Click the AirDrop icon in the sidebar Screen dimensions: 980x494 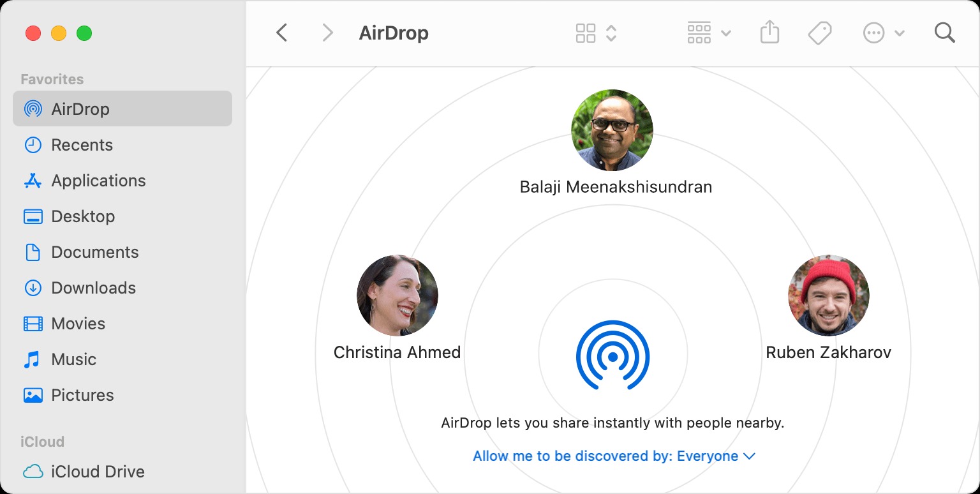click(x=33, y=109)
